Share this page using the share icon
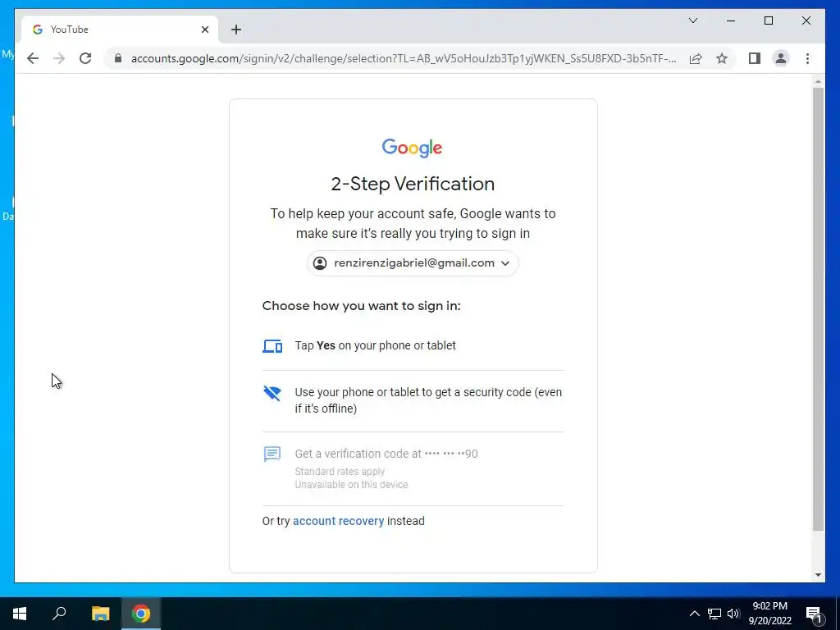The width and height of the screenshot is (840, 630). 696,58
